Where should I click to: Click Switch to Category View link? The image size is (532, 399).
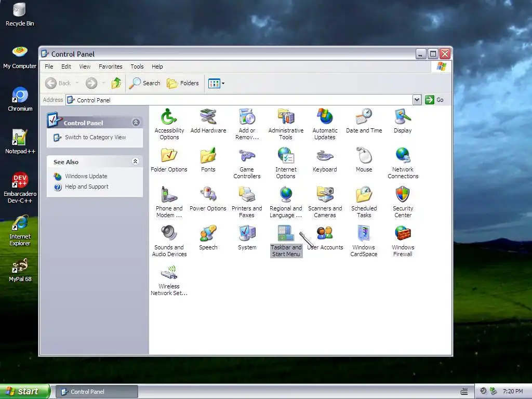[x=96, y=137]
